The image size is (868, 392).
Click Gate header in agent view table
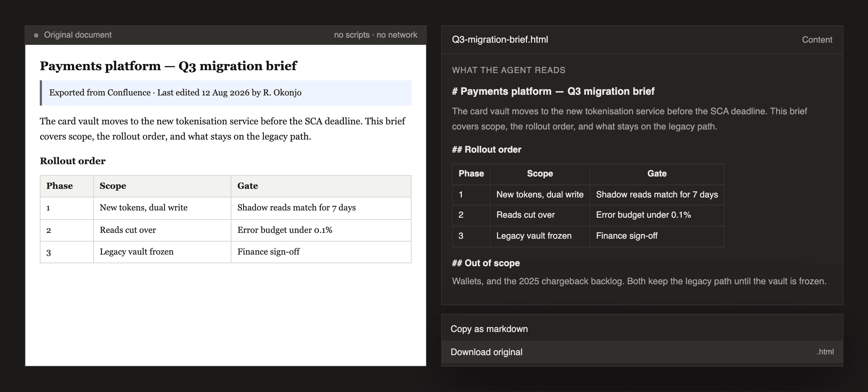(x=657, y=174)
